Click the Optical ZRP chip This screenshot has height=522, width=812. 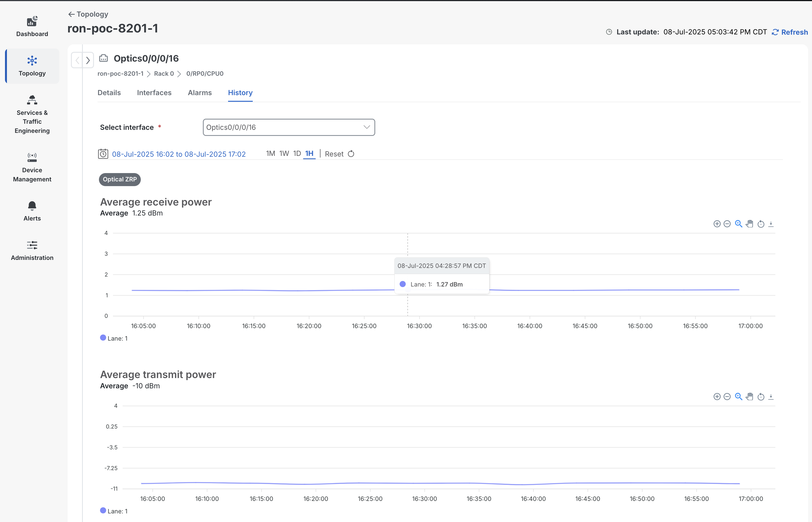pos(120,179)
